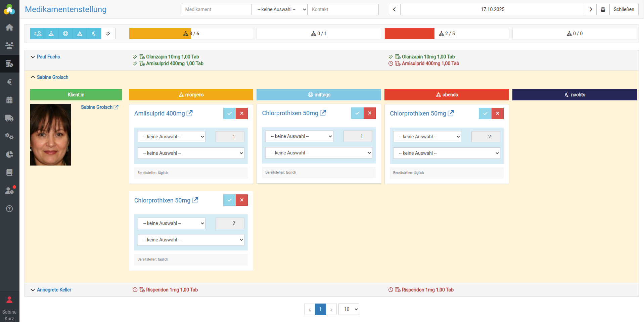Open top filter keine Auswahl dropdown
Screen dimensions: 644x322
279,9
